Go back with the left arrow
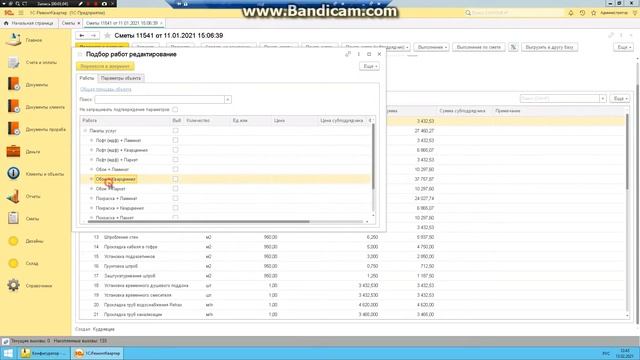640x360 pixels. tap(82, 36)
